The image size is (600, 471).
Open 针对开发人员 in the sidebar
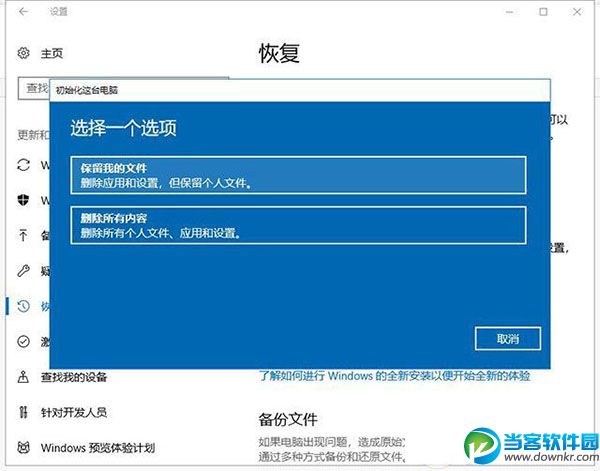(74, 412)
